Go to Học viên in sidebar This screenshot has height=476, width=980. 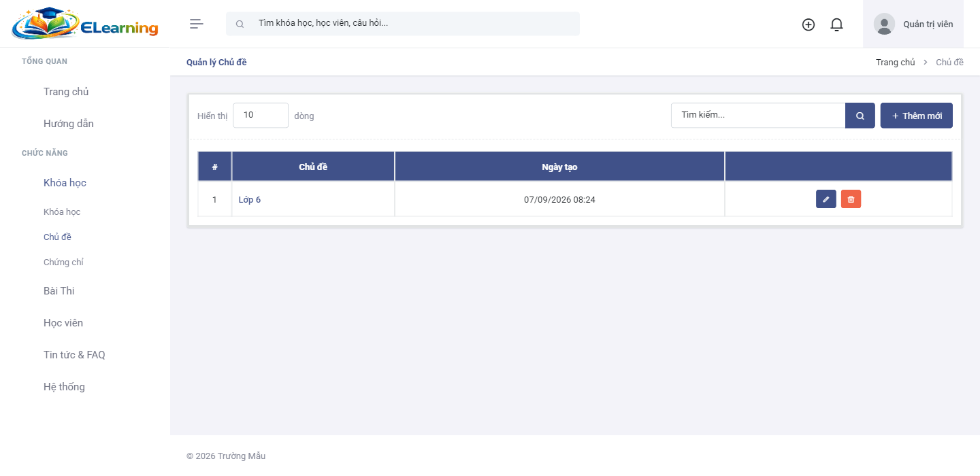pos(63,323)
